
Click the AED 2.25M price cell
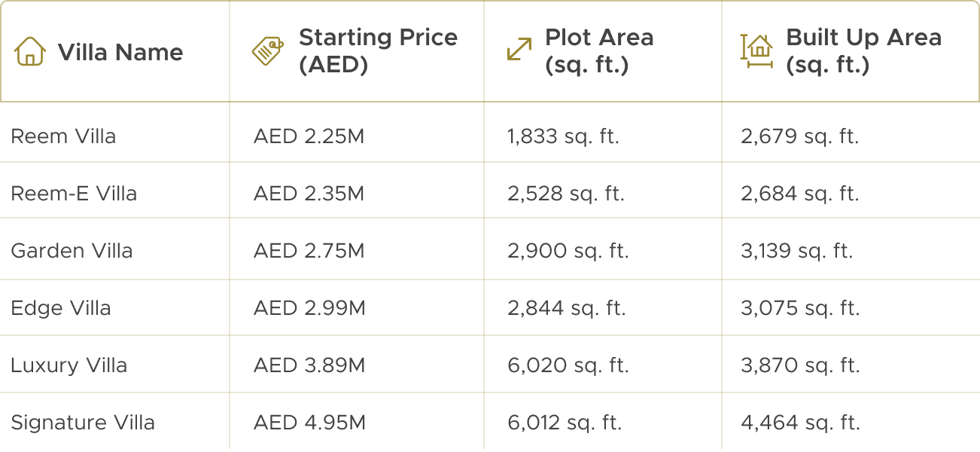coord(309,136)
